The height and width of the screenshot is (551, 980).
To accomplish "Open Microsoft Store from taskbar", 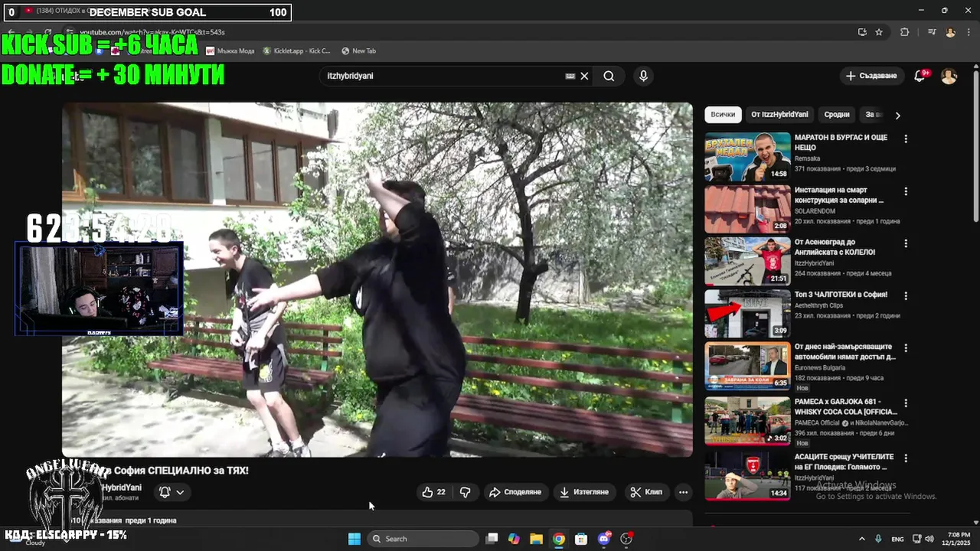I will (581, 539).
